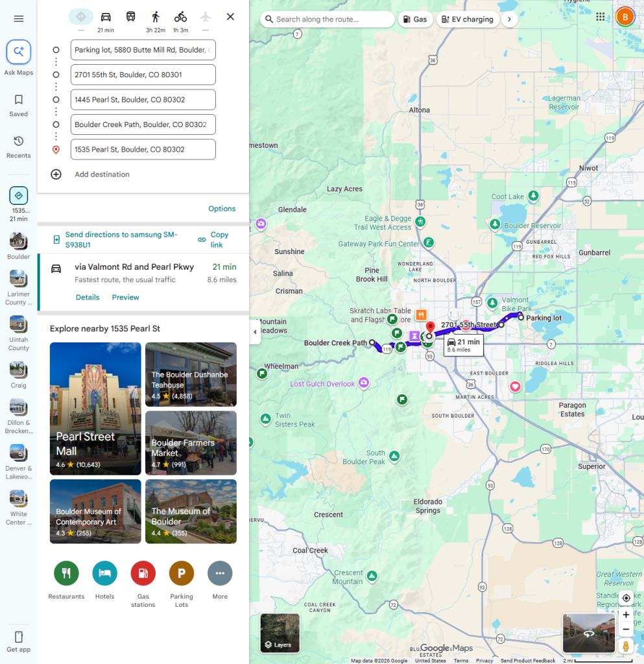The height and width of the screenshot is (664, 644).
Task: Edit the 1445 Pearl St stop field
Action: click(143, 99)
